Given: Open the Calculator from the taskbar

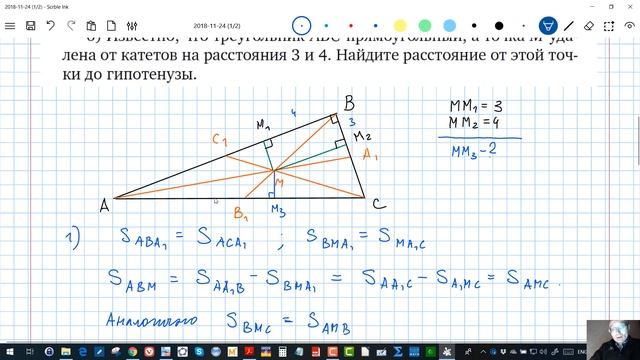Looking at the screenshot, I should 282,352.
